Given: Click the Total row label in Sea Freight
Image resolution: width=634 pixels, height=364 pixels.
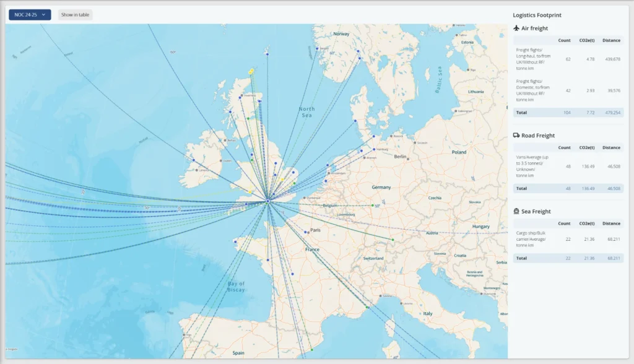Looking at the screenshot, I should (x=521, y=258).
